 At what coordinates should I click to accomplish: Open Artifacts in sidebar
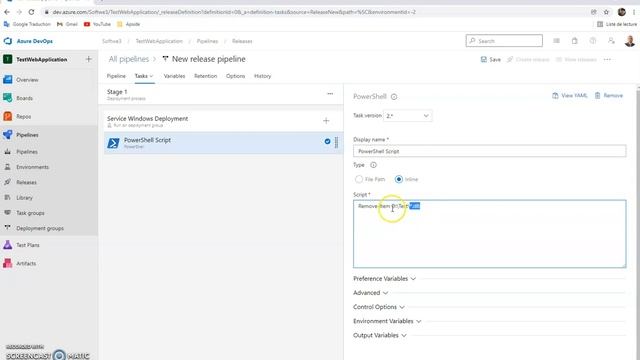(x=26, y=263)
